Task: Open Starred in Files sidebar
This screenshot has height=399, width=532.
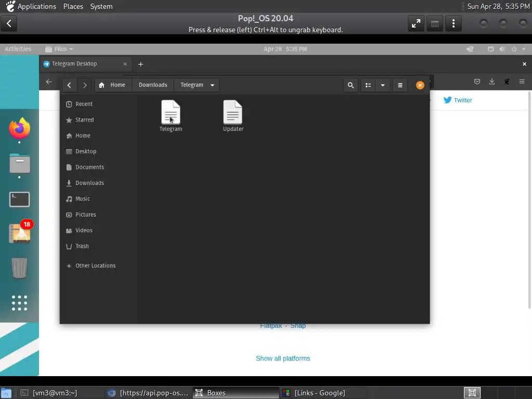Action: point(98,120)
